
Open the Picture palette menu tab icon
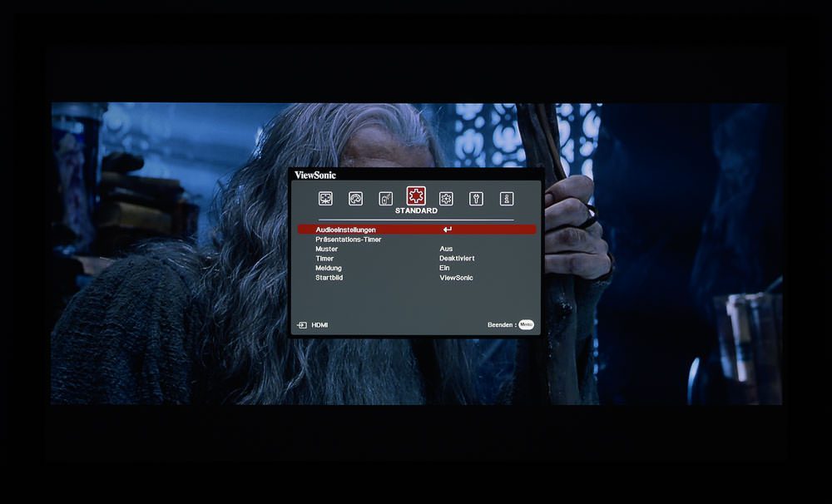355,199
